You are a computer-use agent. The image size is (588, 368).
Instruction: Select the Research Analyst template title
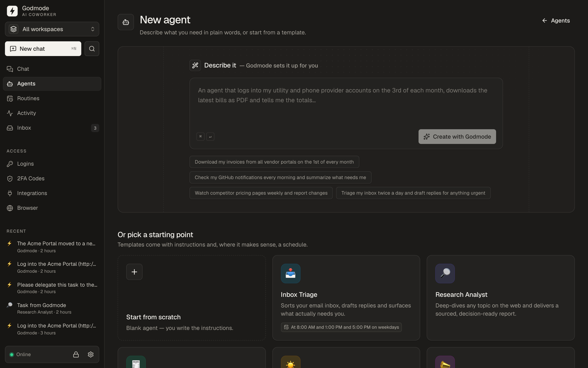(461, 294)
